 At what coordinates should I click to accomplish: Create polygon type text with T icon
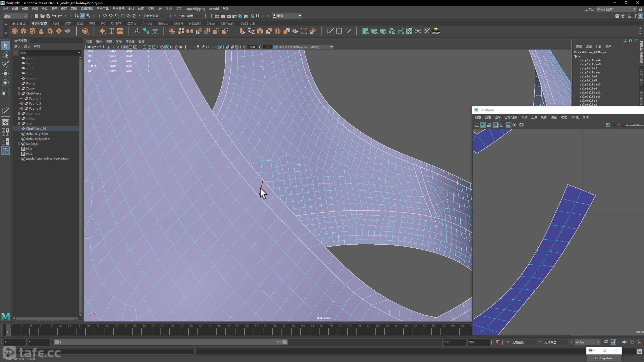point(111,31)
